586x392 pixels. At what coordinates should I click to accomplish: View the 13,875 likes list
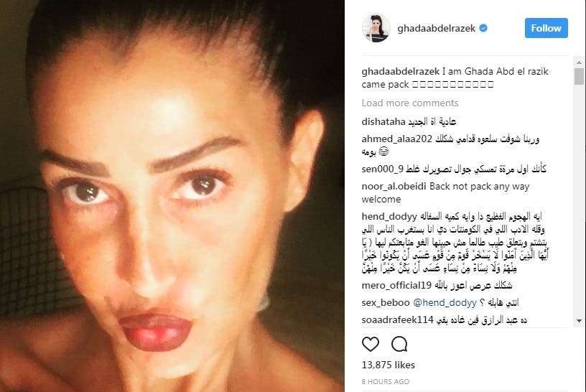388,365
